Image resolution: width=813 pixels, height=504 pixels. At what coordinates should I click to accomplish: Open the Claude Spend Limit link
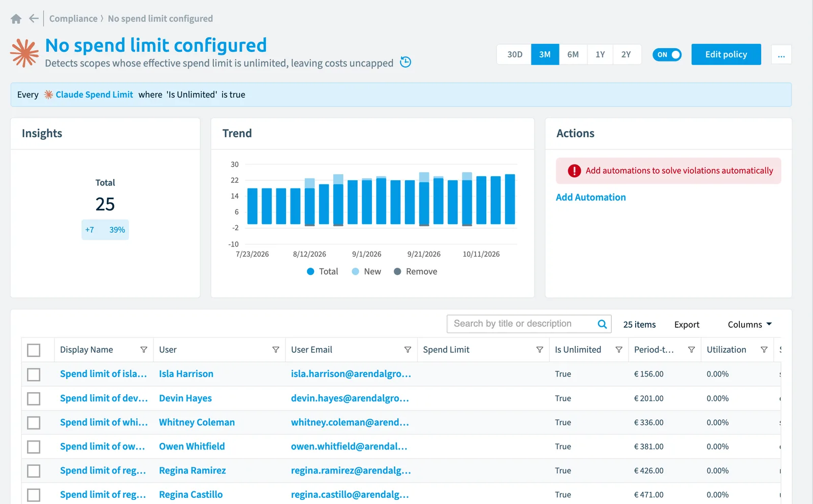(95, 94)
